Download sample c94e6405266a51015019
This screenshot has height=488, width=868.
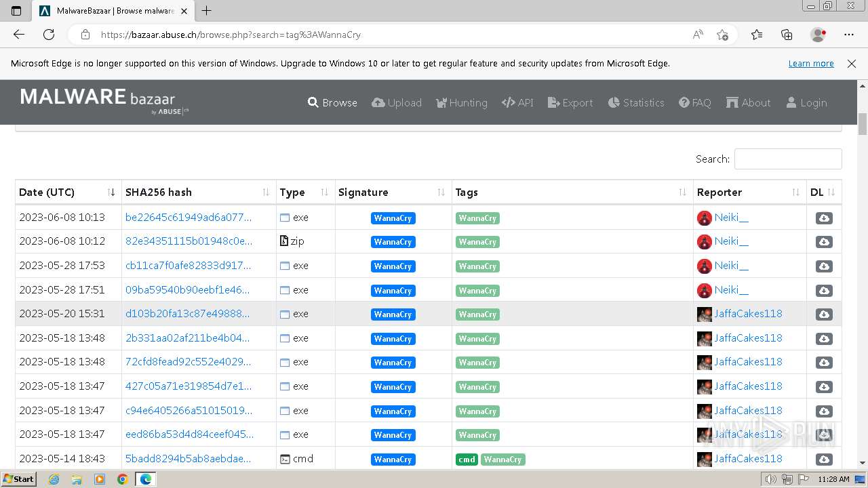click(824, 411)
